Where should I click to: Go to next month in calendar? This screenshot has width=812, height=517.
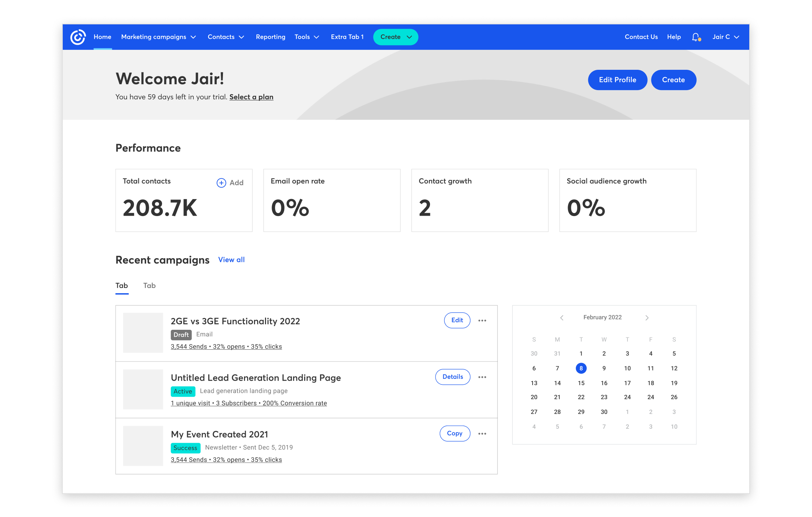[x=647, y=318]
